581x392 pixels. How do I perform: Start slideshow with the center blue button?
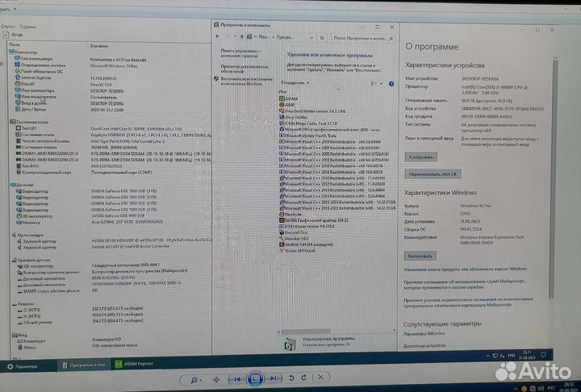pos(255,378)
